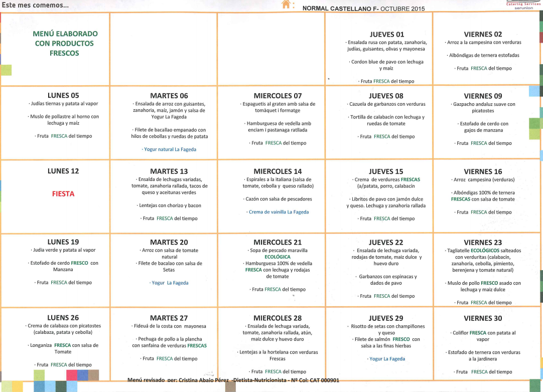The image size is (543, 392).
Task: Select the VIERNES 09 day heading
Action: coord(483,96)
